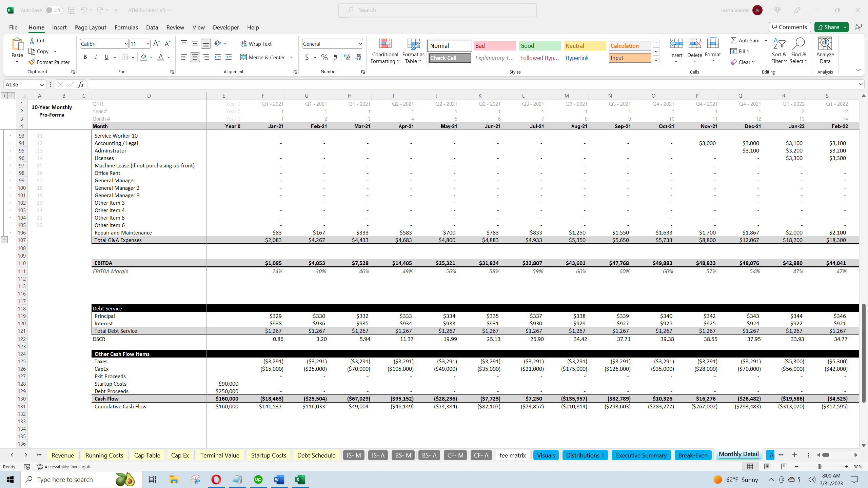Click the Fill Color paint bucket

click(143, 57)
